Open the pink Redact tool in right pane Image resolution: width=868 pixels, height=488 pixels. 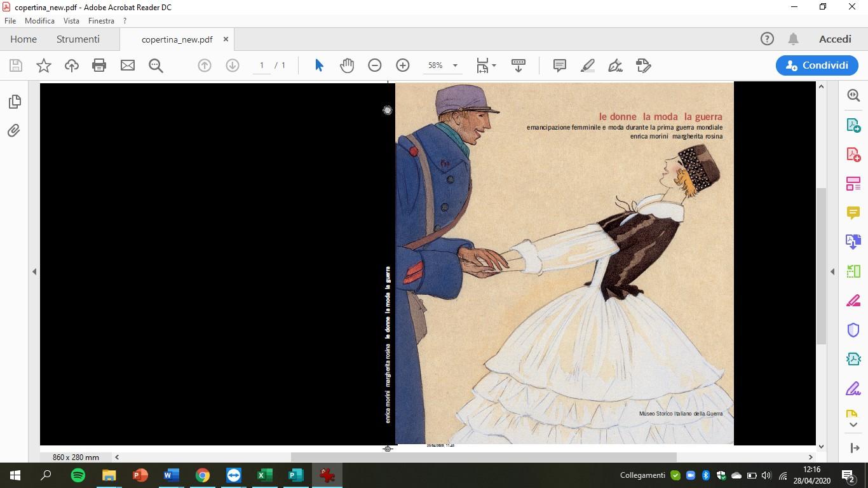coord(853,301)
